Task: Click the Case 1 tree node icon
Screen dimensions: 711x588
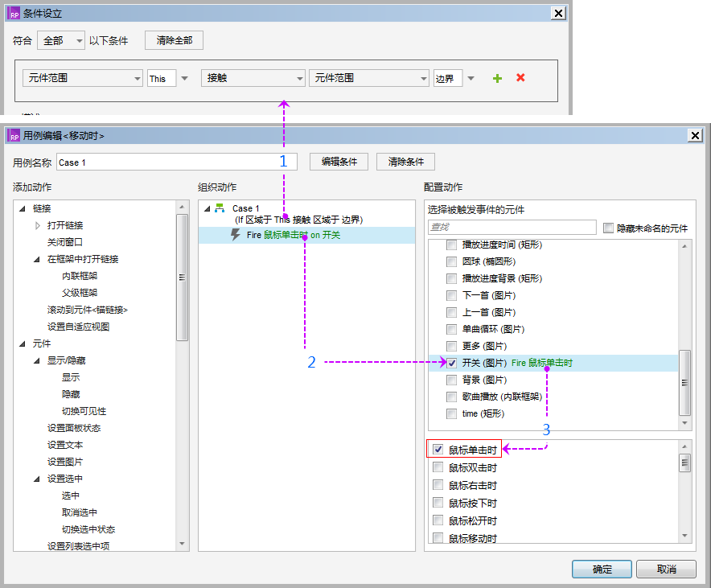Action: click(x=220, y=208)
